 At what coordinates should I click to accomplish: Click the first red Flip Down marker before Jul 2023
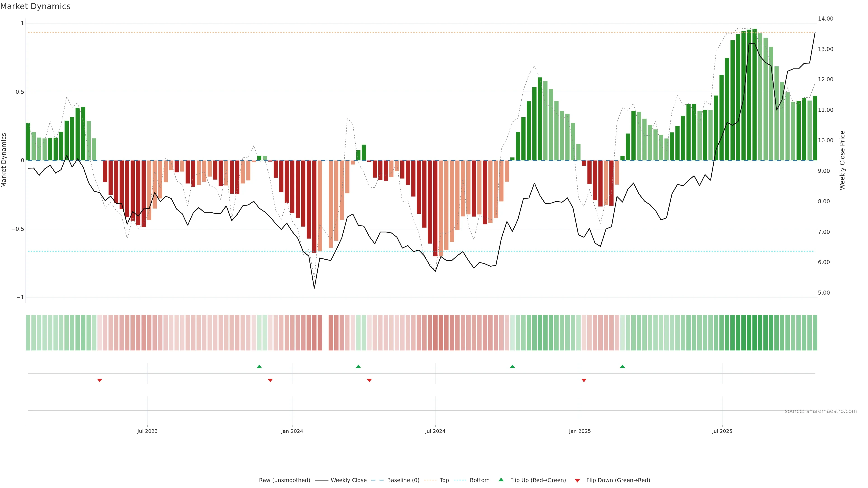point(100,380)
